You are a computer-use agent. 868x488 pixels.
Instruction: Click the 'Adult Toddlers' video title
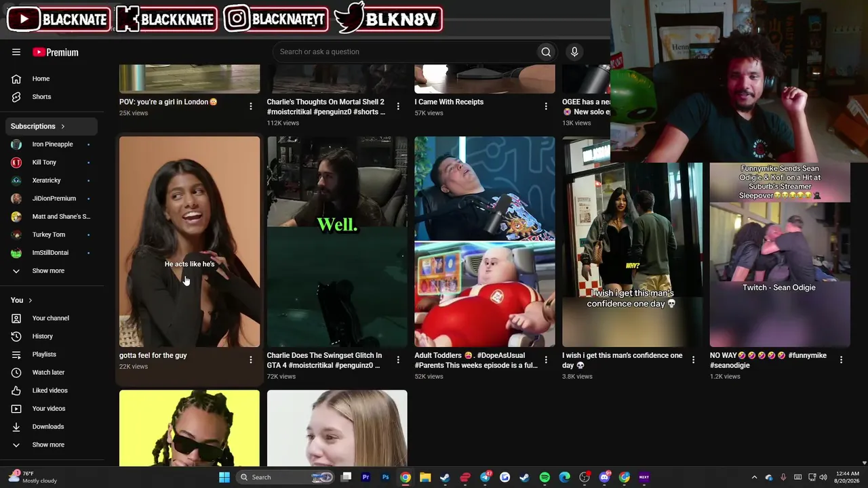pyautogui.click(x=476, y=360)
